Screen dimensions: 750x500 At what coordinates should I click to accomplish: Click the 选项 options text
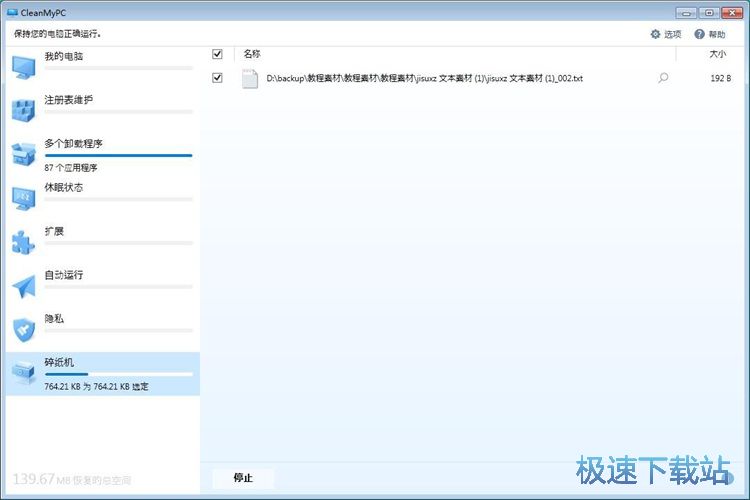673,34
